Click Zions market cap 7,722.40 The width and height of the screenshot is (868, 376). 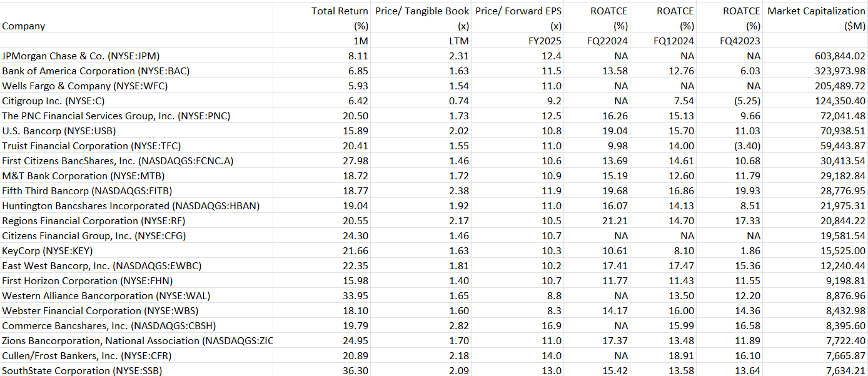coord(816,340)
